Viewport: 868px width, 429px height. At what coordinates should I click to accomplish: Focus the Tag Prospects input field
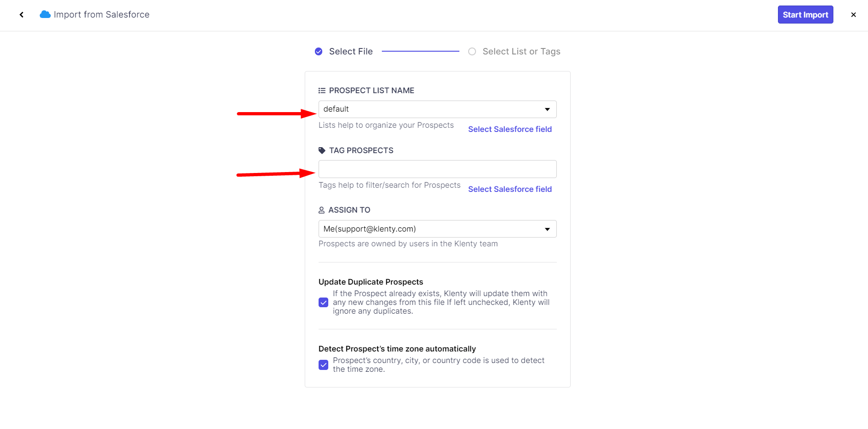[x=437, y=169]
